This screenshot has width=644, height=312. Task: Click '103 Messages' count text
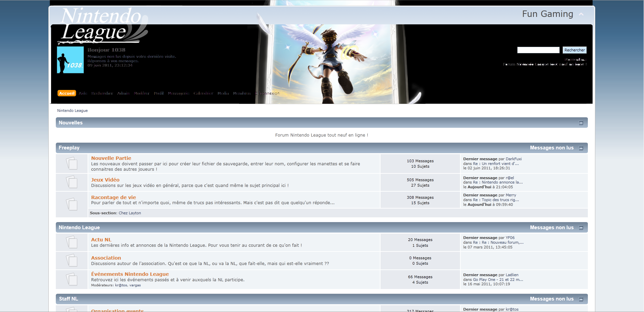coord(420,161)
